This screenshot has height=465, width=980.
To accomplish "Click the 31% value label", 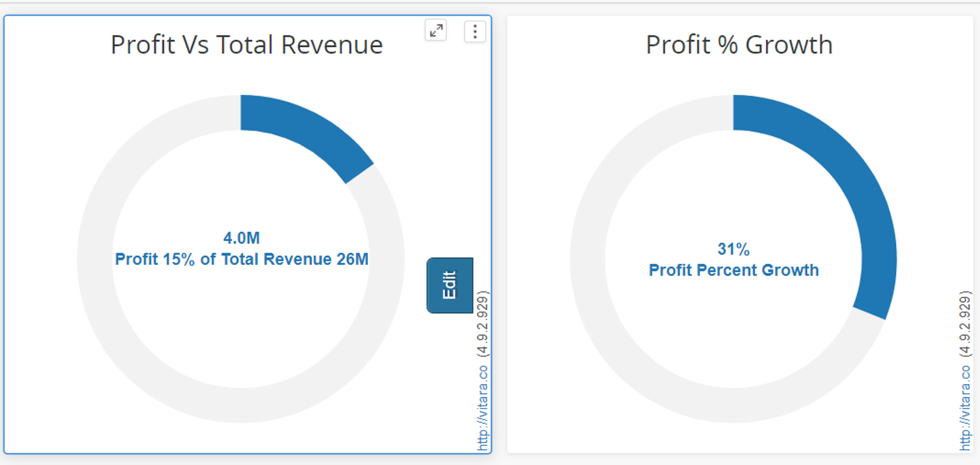I will [733, 249].
